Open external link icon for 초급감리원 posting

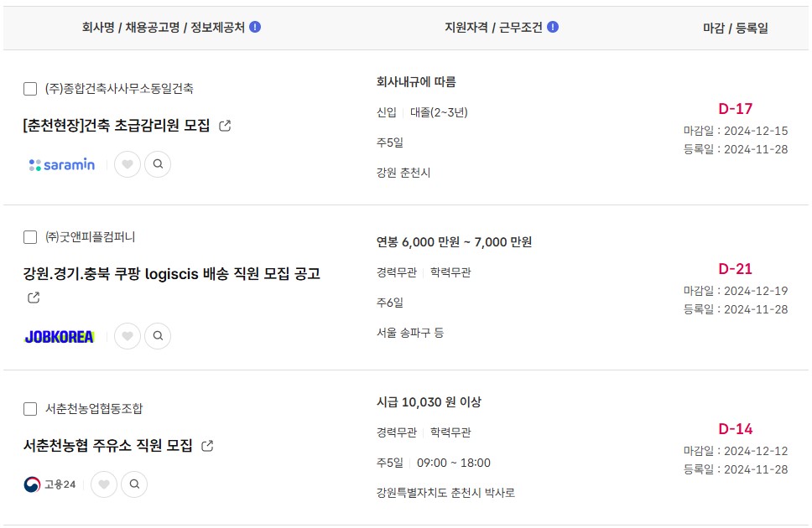(x=225, y=126)
